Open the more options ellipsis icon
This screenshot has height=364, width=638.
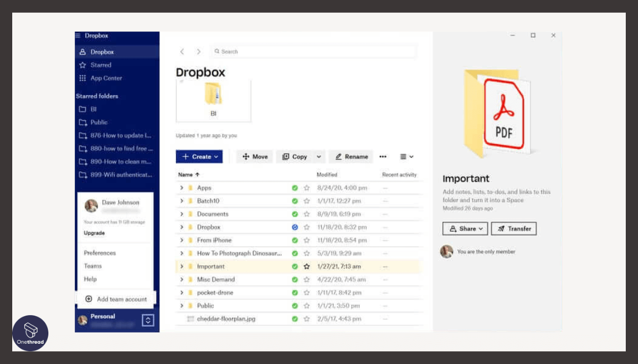tap(383, 156)
